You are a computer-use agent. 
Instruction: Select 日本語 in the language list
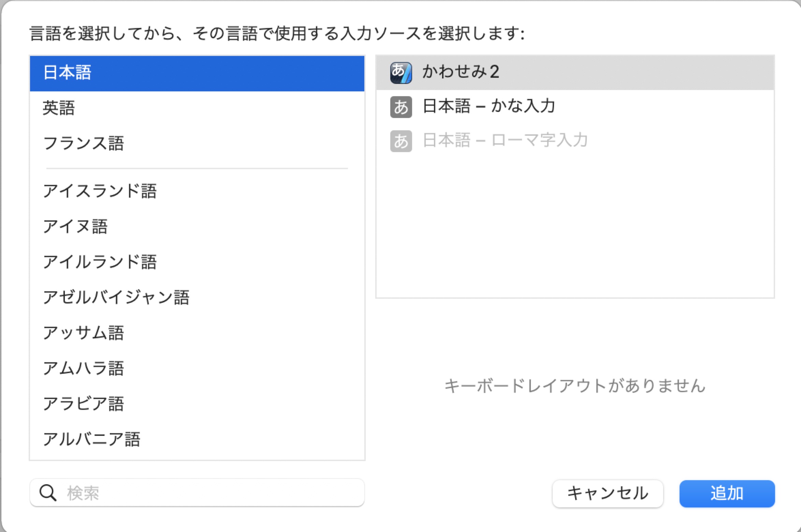197,73
